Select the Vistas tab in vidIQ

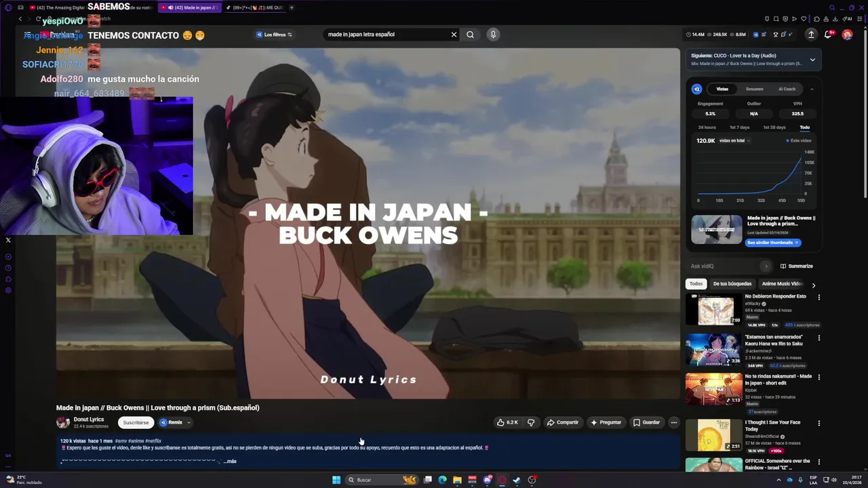[x=722, y=89]
